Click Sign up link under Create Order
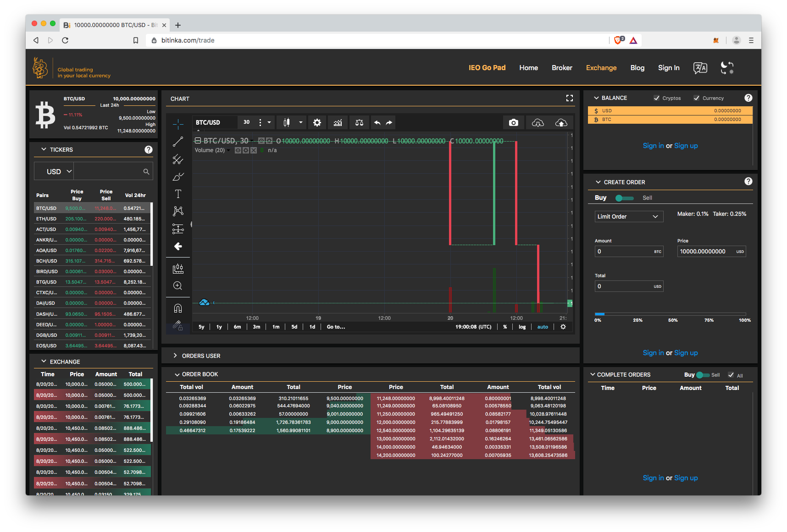787x532 pixels. (x=686, y=353)
